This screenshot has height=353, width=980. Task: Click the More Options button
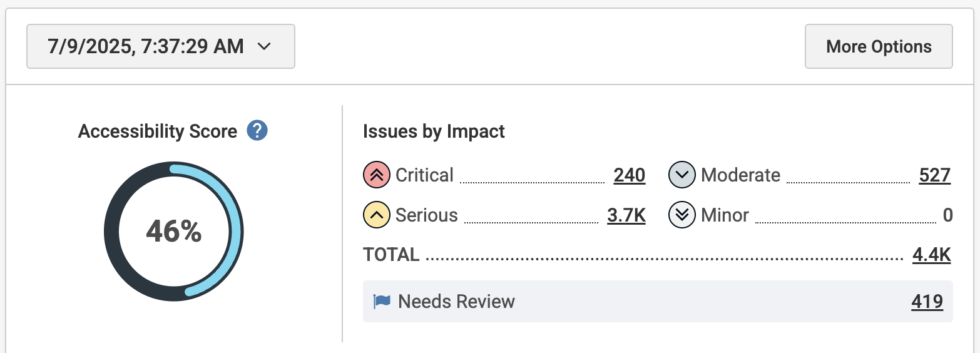coord(878,46)
